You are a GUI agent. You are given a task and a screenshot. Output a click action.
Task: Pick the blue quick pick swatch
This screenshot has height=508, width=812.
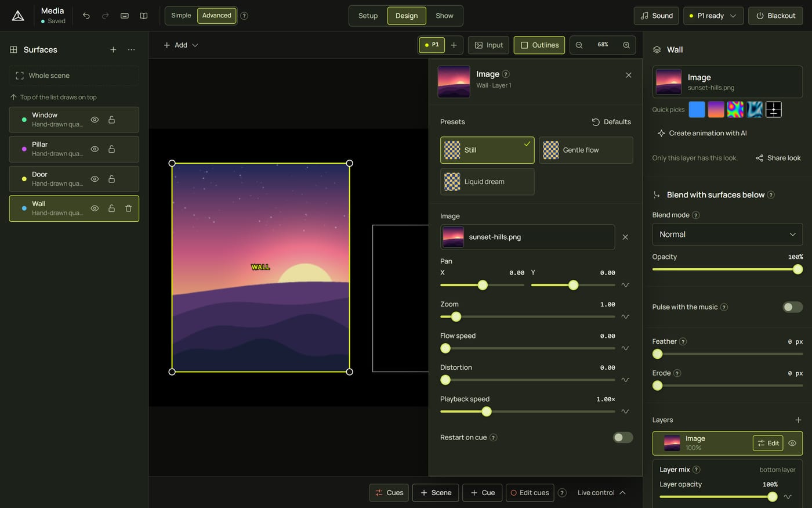(697, 109)
